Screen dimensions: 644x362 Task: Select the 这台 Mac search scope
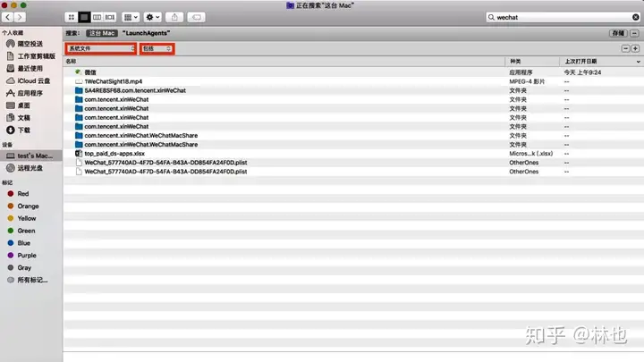point(102,33)
